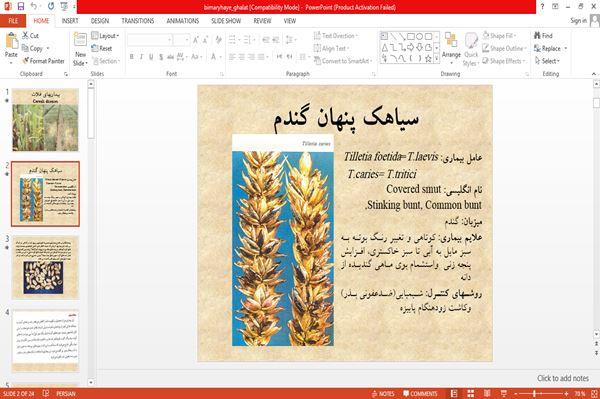Image resolution: width=600 pixels, height=399 pixels.
Task: Open the Section dropdown
Action: point(106,61)
